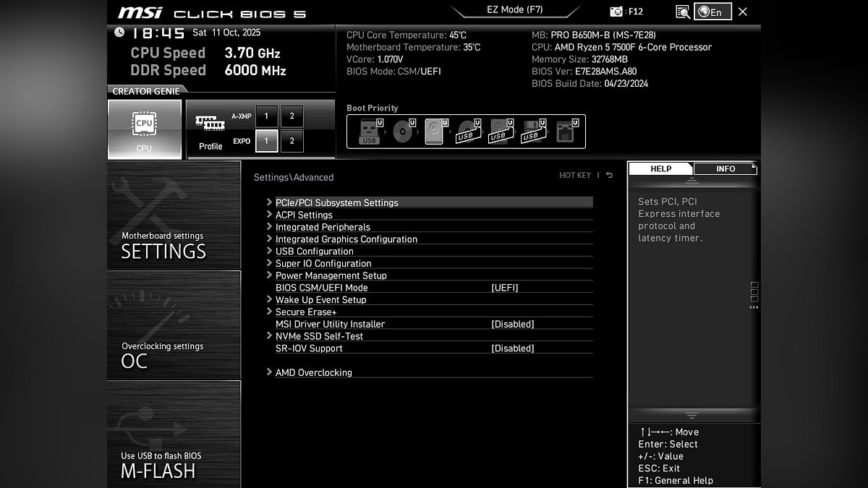This screenshot has width=868, height=488.
Task: Enable EXPO profile 2
Action: coord(292,141)
